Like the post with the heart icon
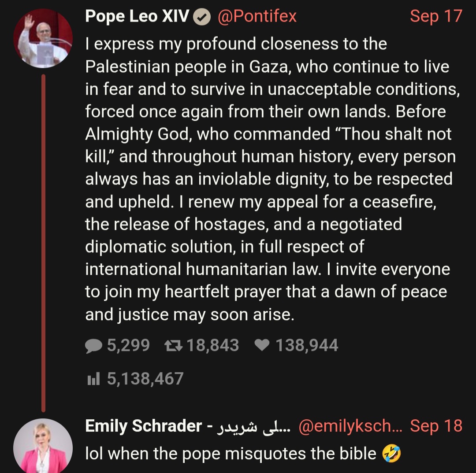Screen dimensions: 476x473 (262, 345)
